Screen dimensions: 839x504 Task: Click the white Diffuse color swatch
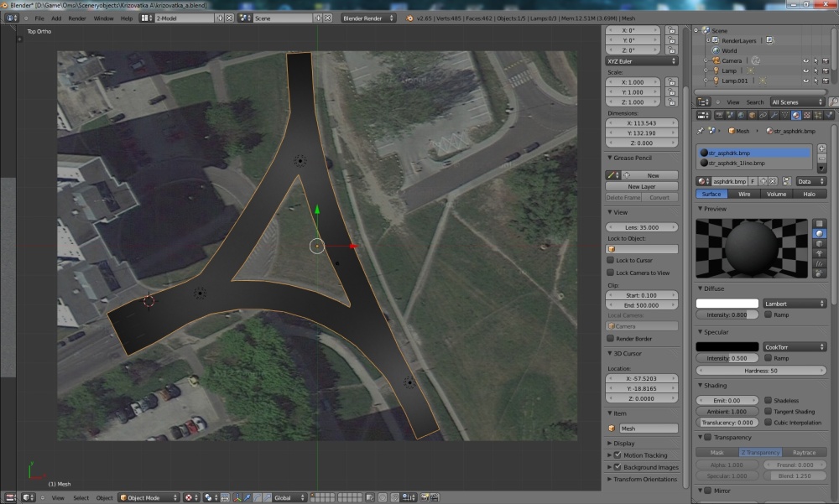tap(727, 304)
